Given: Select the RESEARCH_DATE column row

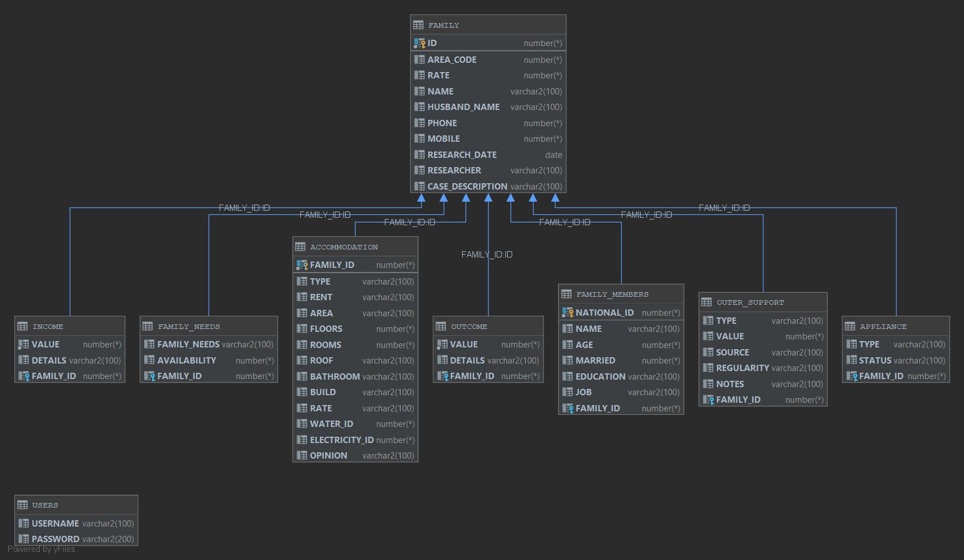Looking at the screenshot, I should tap(488, 154).
